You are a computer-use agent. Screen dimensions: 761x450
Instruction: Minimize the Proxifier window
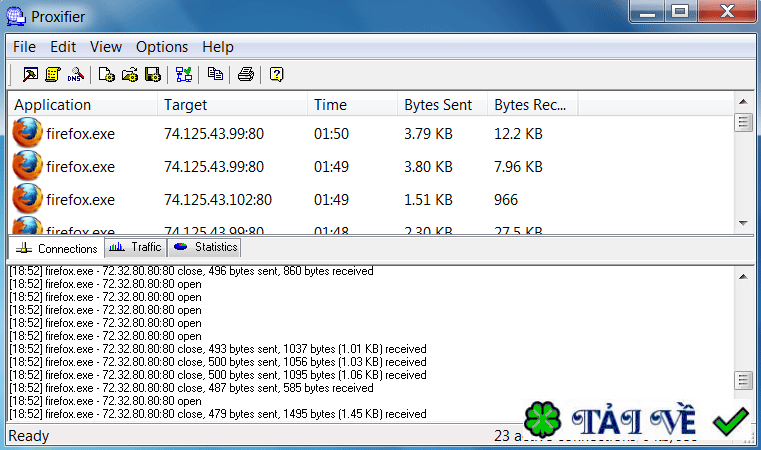(x=647, y=12)
